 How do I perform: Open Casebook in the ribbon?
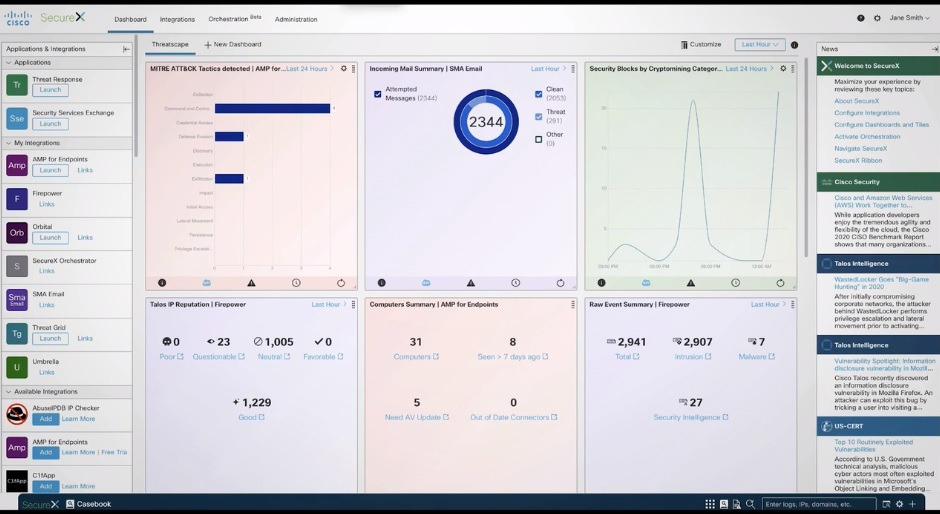point(89,504)
